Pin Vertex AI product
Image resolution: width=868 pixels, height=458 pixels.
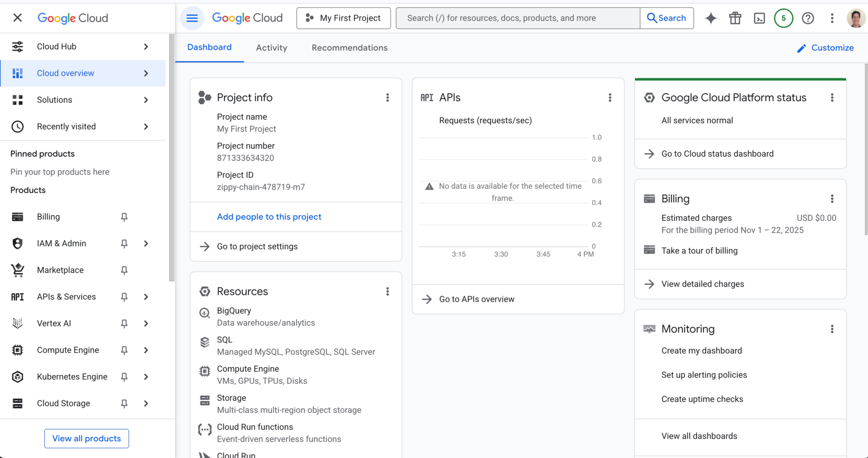(124, 323)
